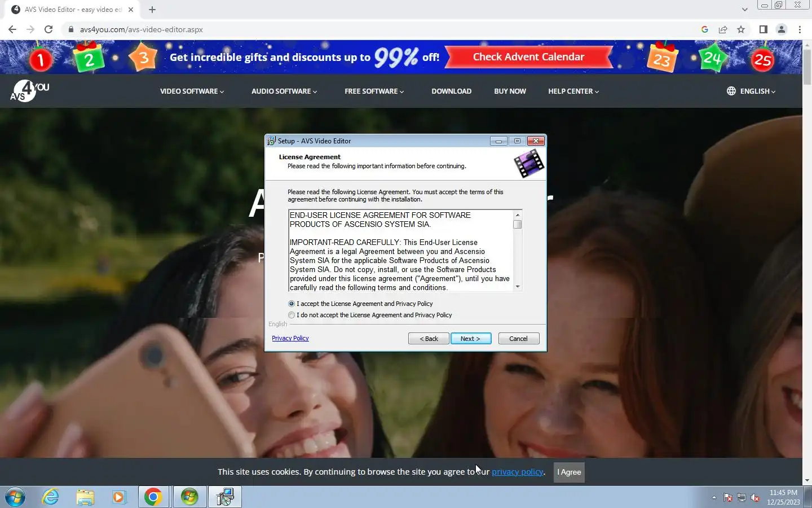Viewport: 812px width, 508px height.
Task: Click inside the license agreement text box
Action: point(401,251)
